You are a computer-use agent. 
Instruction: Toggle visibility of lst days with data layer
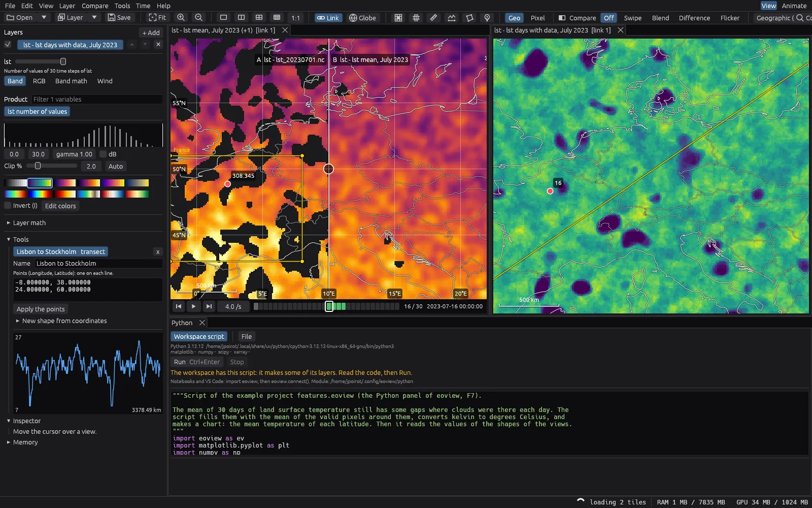tap(8, 45)
